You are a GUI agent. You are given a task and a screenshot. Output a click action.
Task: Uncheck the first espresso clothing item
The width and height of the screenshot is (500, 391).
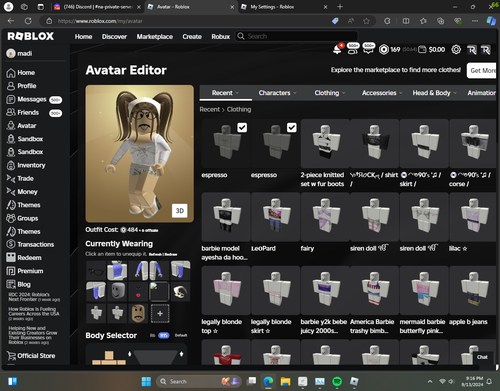(x=242, y=128)
